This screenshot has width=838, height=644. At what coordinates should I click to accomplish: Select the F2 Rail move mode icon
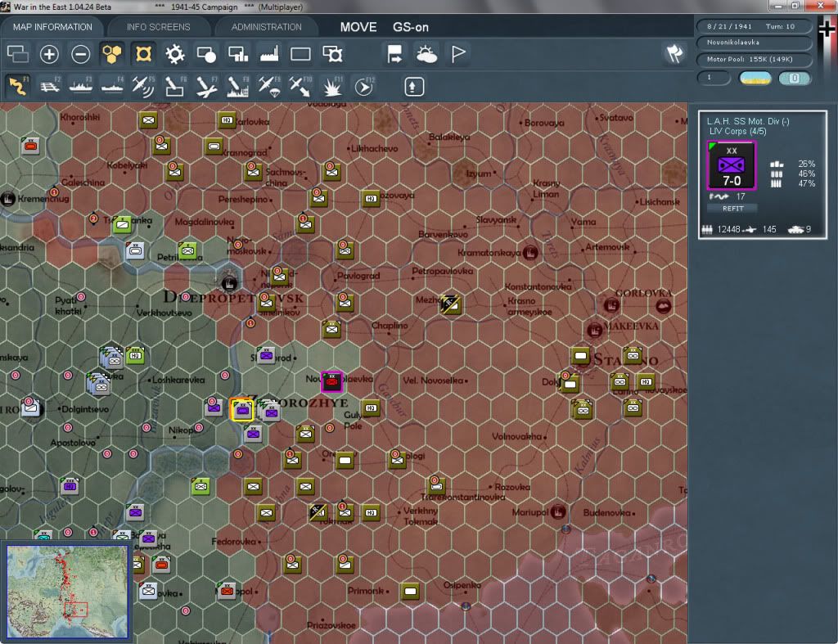(50, 86)
